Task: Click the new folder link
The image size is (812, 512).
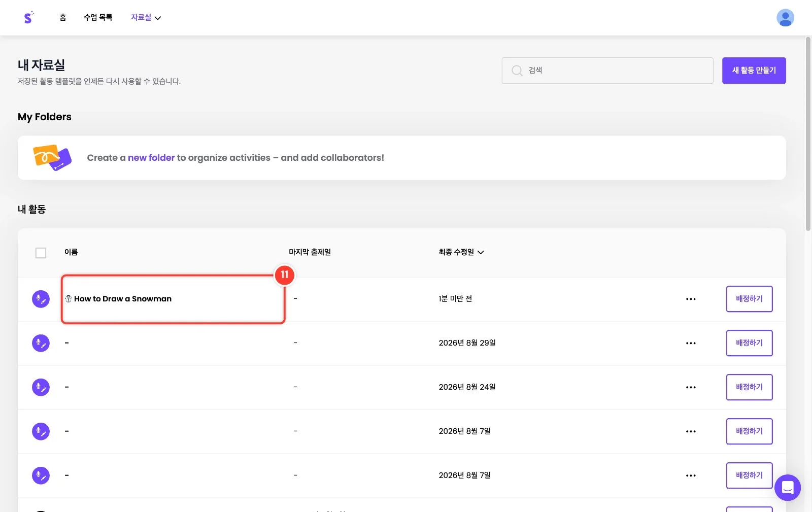Action: (x=151, y=158)
